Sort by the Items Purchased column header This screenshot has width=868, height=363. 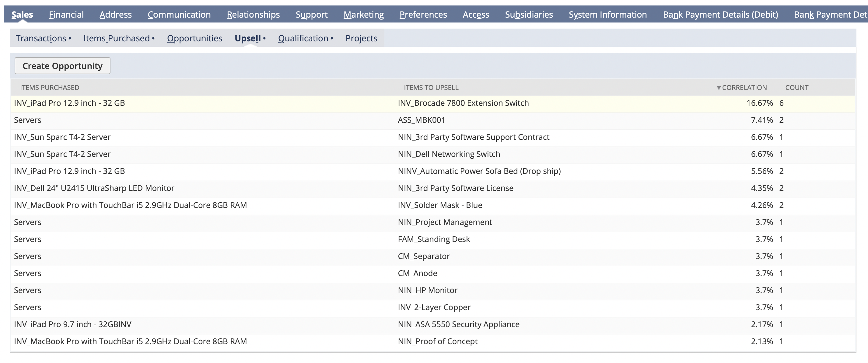pos(50,88)
